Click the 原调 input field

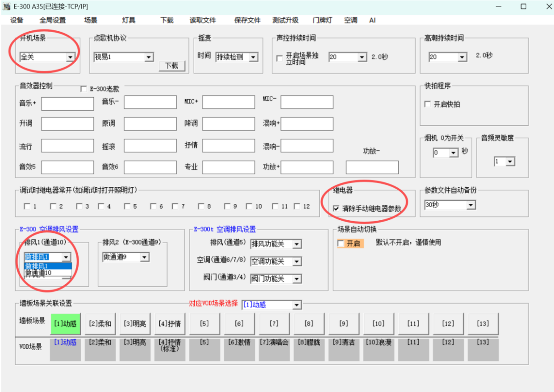coord(150,124)
